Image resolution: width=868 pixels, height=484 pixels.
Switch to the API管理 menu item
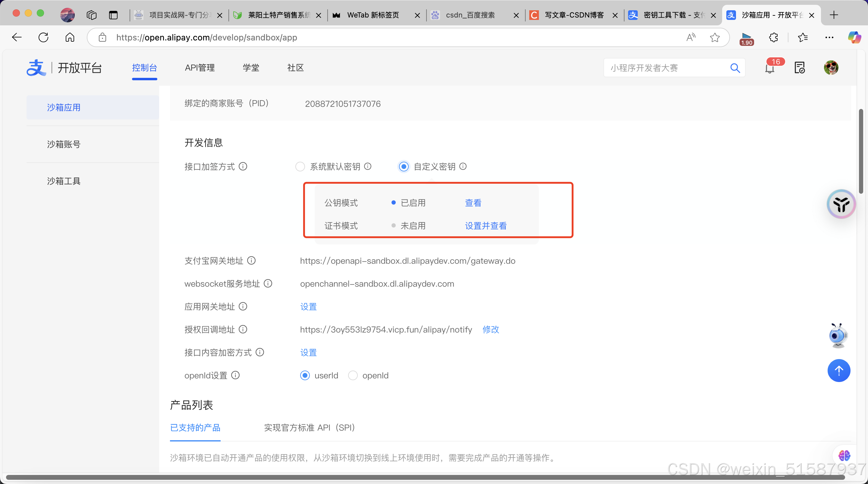pos(200,68)
